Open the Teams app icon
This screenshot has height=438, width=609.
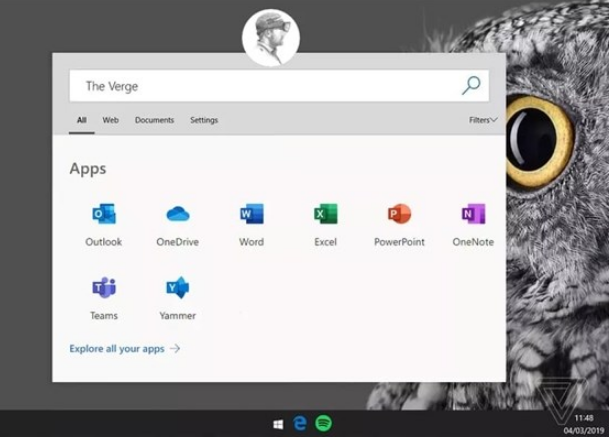coord(104,288)
